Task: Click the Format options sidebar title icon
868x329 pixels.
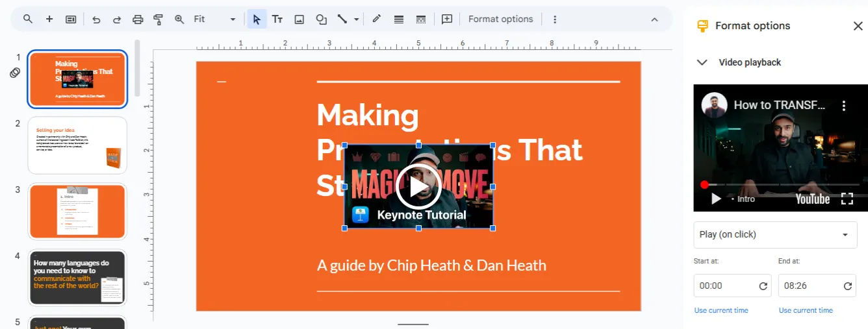Action: tap(702, 26)
